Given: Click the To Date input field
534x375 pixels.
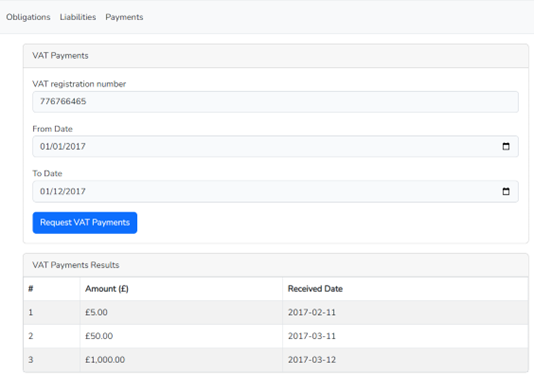Looking at the screenshot, I should [275, 191].
